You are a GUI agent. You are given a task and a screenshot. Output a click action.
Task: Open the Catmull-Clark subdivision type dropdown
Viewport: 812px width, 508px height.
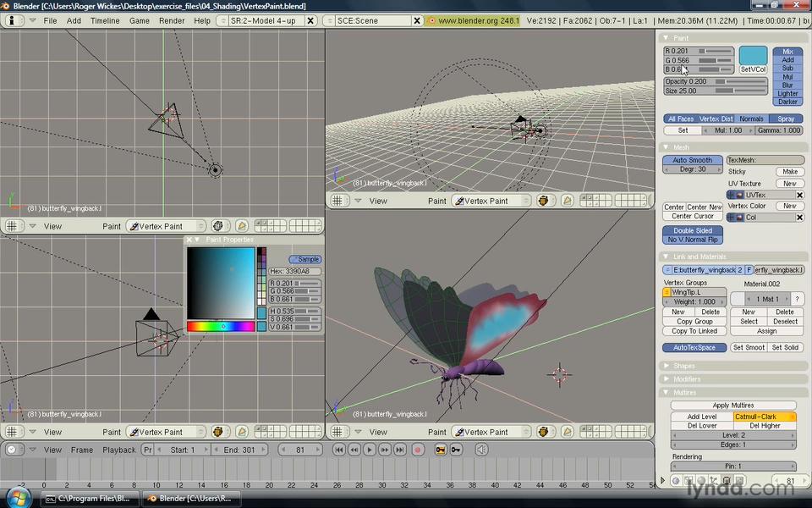(x=765, y=417)
